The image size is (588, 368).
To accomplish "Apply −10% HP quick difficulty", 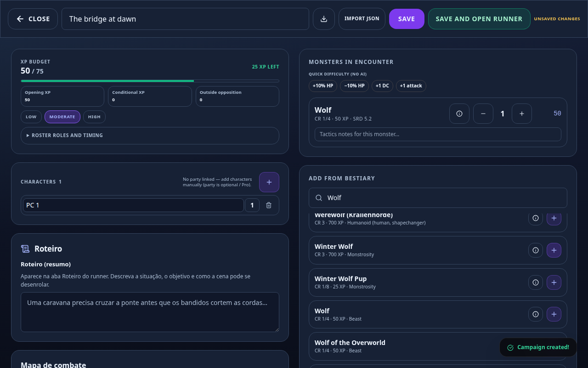I will tap(355, 86).
